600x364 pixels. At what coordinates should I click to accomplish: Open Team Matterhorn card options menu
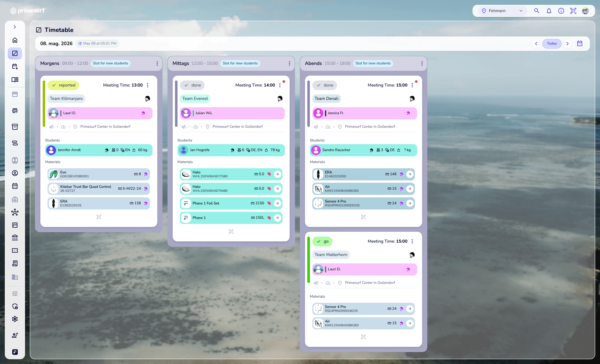click(412, 241)
